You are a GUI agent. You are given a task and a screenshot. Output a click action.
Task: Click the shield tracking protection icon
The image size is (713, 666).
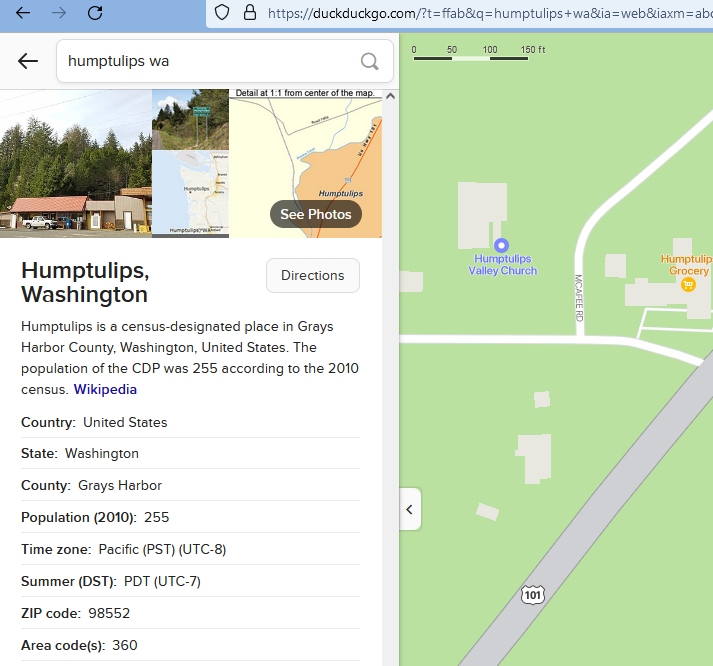pos(223,13)
